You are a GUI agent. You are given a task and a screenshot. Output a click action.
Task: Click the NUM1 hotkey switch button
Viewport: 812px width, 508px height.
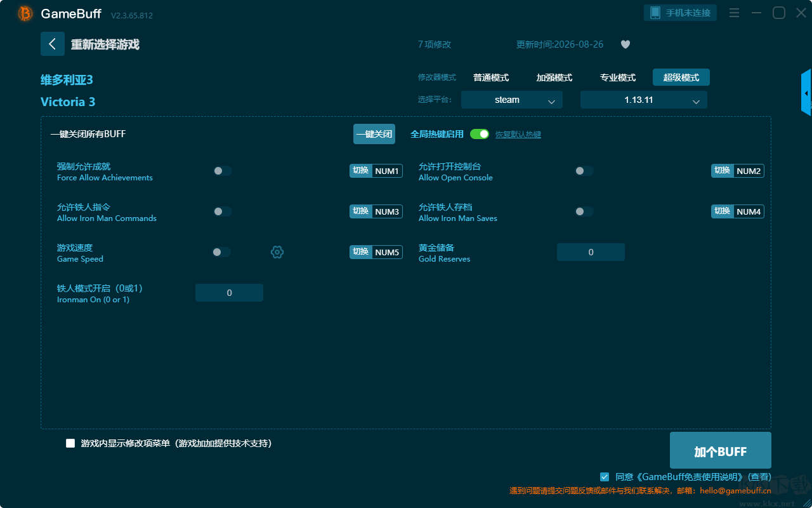[376, 171]
